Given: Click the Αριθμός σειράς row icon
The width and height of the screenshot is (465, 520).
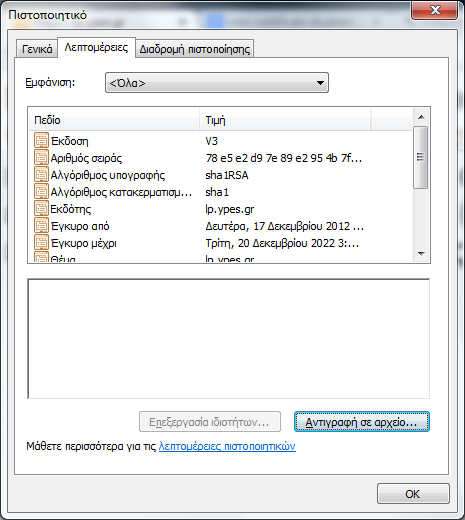Looking at the screenshot, I should coord(41,157).
